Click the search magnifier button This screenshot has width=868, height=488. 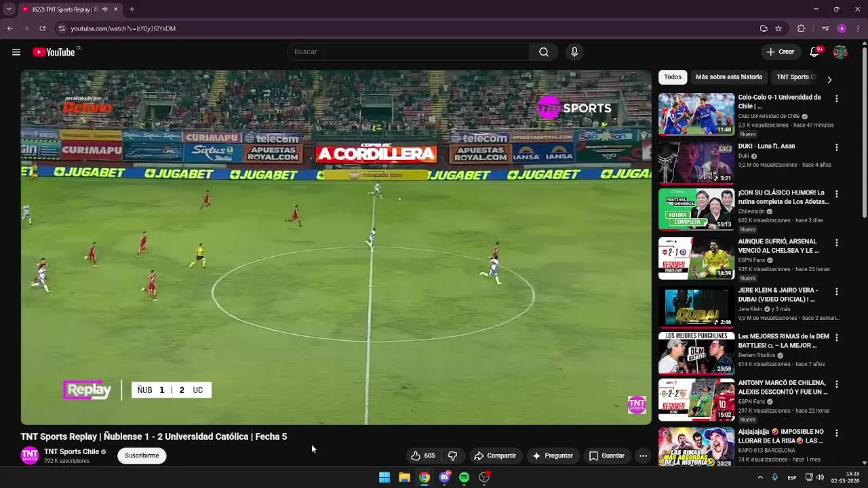point(544,52)
